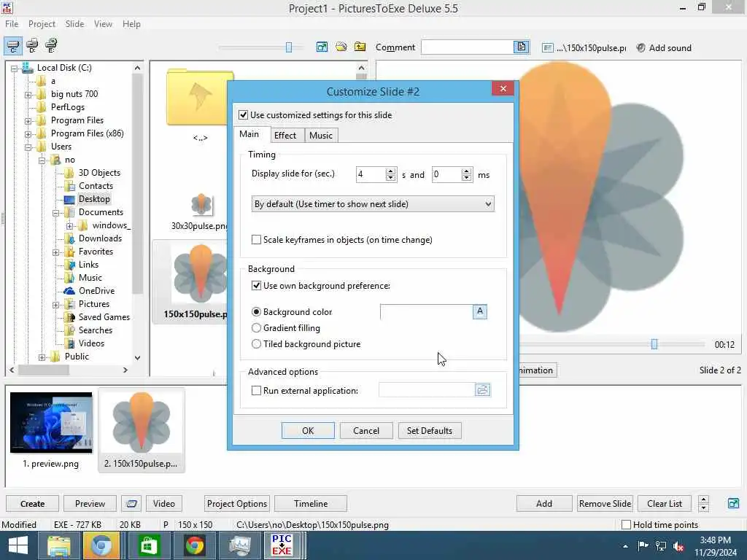Click the Project Options button

point(237,503)
